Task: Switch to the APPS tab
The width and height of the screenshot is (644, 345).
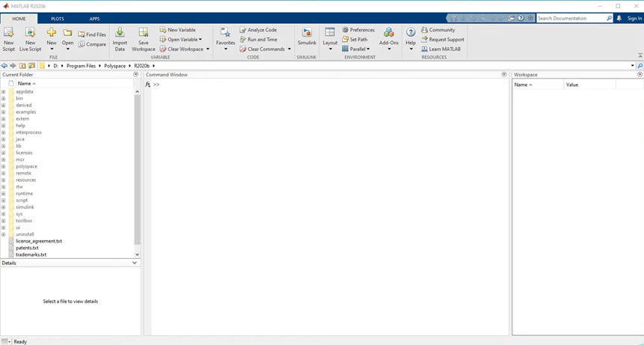Action: tap(94, 19)
